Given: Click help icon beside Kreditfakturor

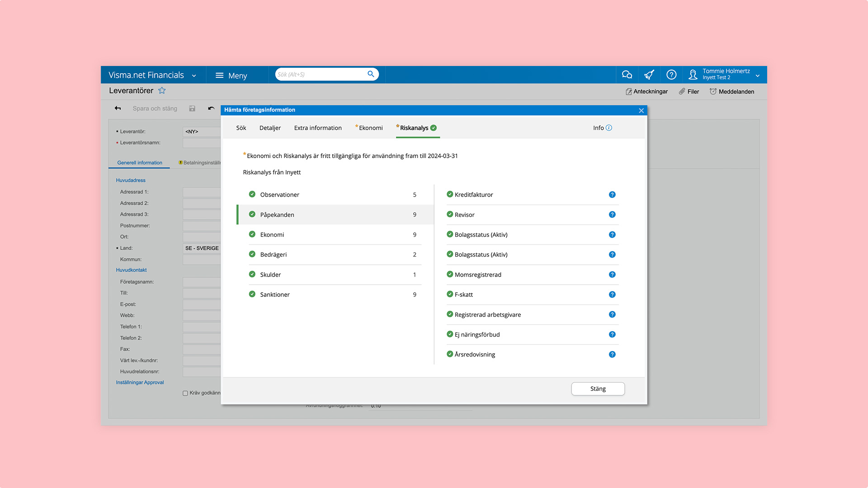Looking at the screenshot, I should (x=612, y=195).
